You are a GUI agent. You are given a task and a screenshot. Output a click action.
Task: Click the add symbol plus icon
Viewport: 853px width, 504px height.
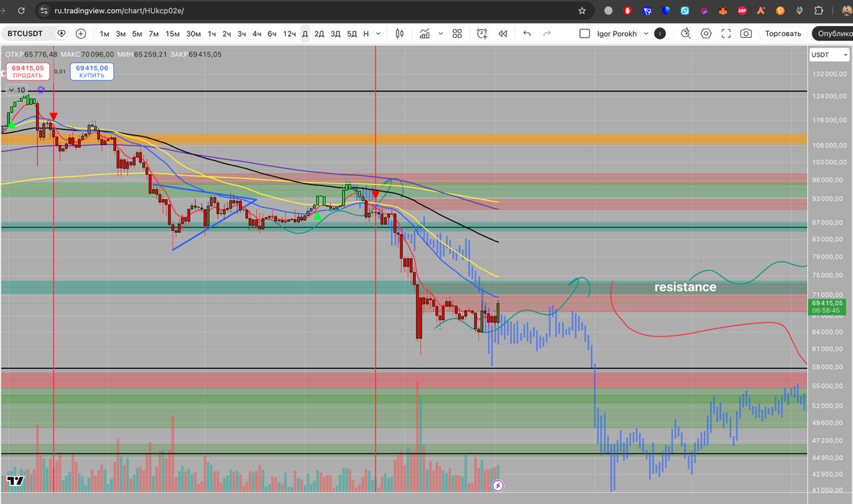[81, 34]
